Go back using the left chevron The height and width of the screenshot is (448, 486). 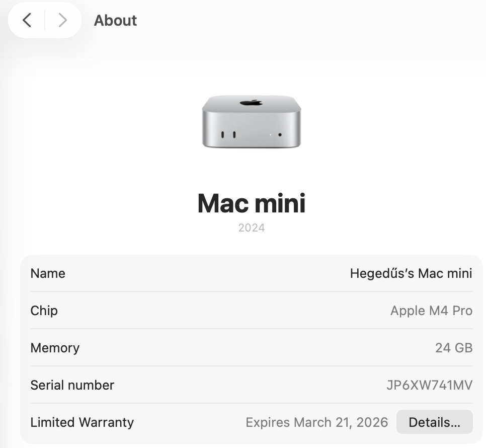[27, 20]
